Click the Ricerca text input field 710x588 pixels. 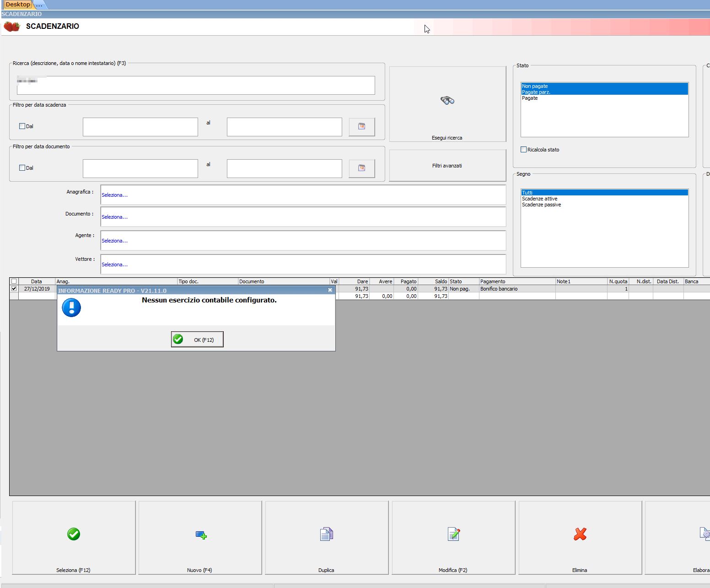point(196,86)
